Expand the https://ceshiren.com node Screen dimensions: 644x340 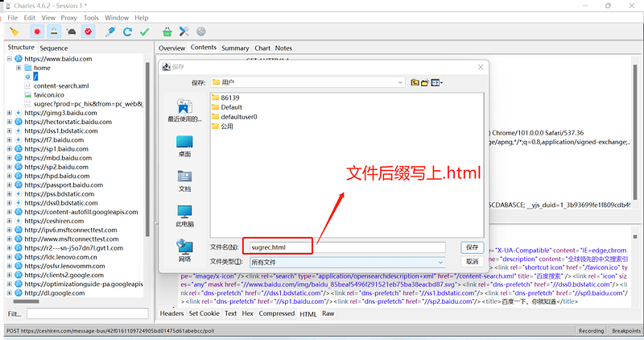click(x=9, y=221)
